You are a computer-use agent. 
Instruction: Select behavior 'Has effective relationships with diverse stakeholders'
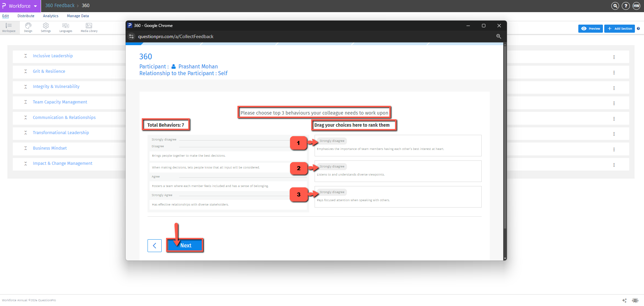[228, 205]
